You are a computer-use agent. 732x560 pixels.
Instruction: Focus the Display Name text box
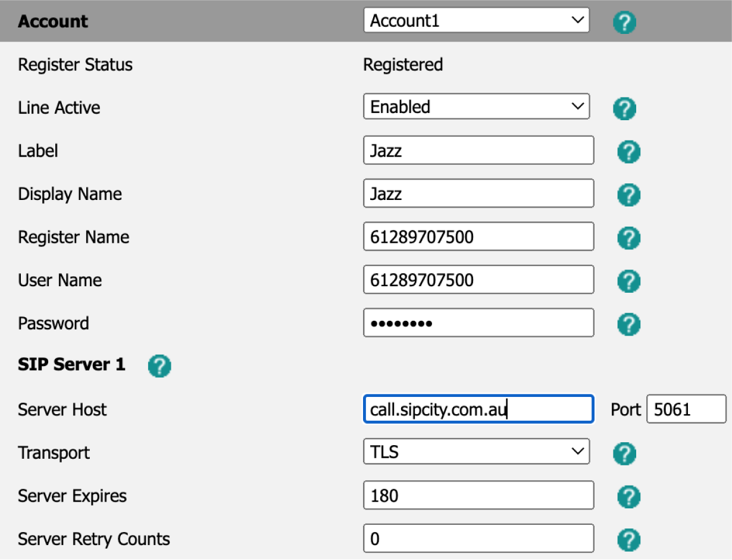[478, 194]
